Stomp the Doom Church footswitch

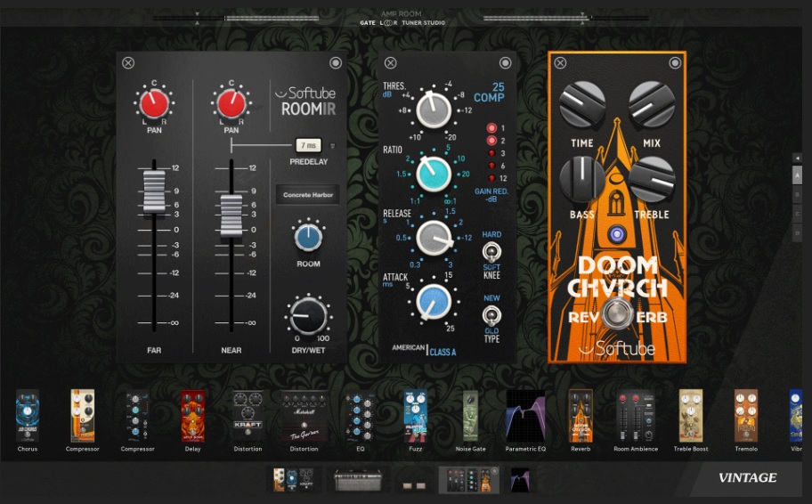click(x=616, y=313)
